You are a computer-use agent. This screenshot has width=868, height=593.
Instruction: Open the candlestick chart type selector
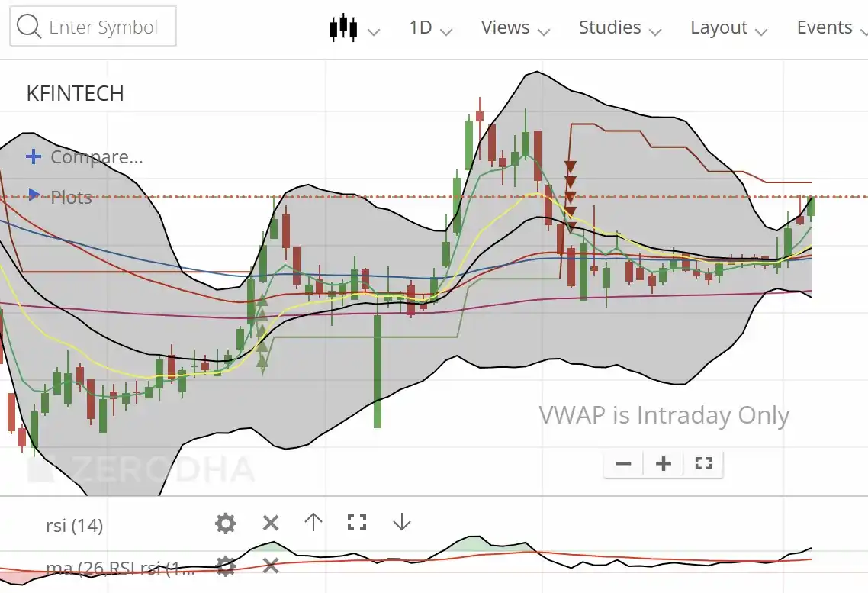pyautogui.click(x=343, y=27)
